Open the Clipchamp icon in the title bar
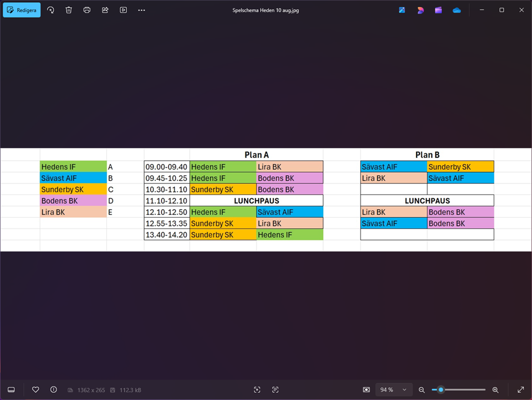Image resolution: width=532 pixels, height=400 pixels. pyautogui.click(x=438, y=10)
